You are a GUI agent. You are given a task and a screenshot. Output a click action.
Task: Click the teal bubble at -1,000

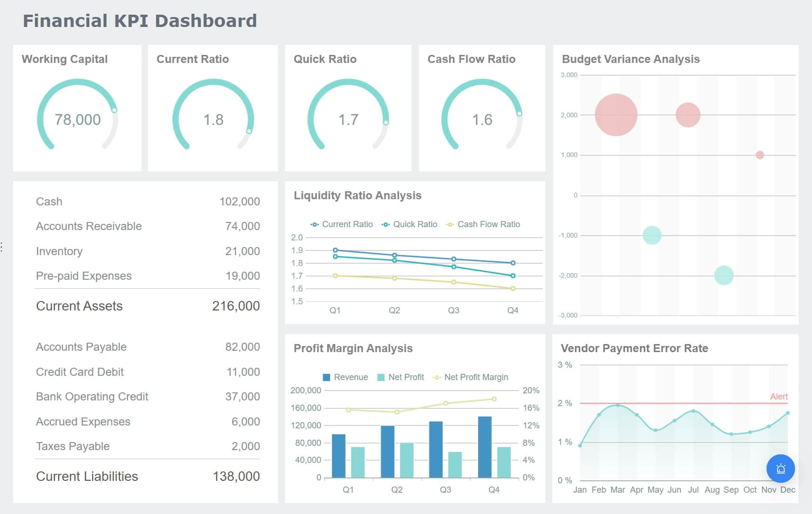click(x=652, y=235)
